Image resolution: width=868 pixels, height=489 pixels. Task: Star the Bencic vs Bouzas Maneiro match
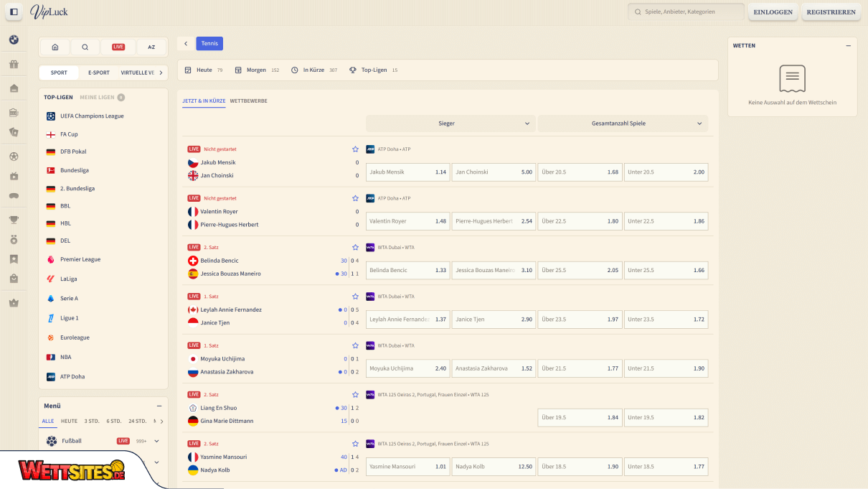(x=355, y=247)
